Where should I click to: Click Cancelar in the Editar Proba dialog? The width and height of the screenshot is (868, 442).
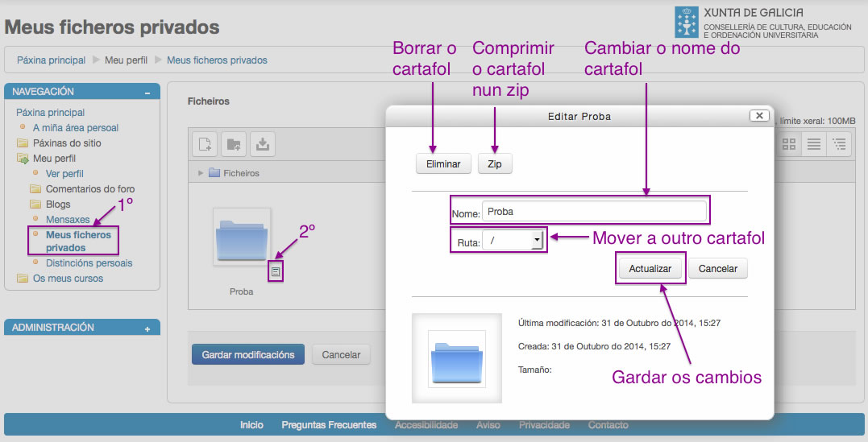click(x=718, y=268)
